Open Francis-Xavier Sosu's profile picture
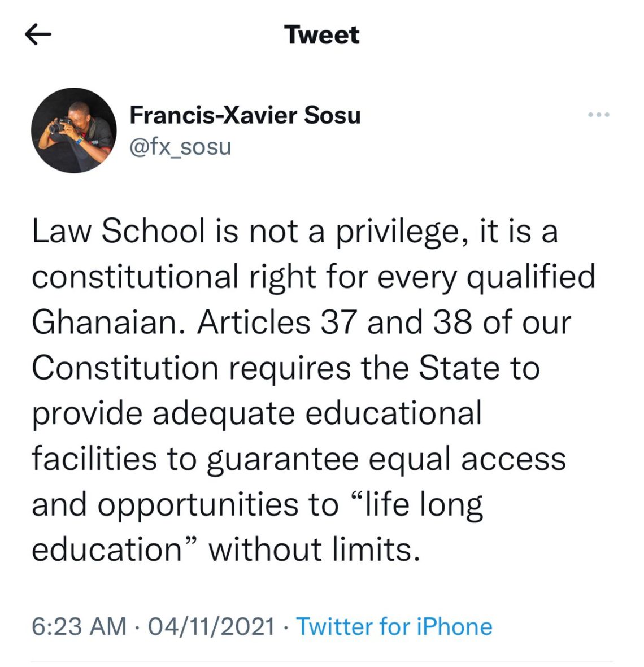 pyautogui.click(x=73, y=130)
